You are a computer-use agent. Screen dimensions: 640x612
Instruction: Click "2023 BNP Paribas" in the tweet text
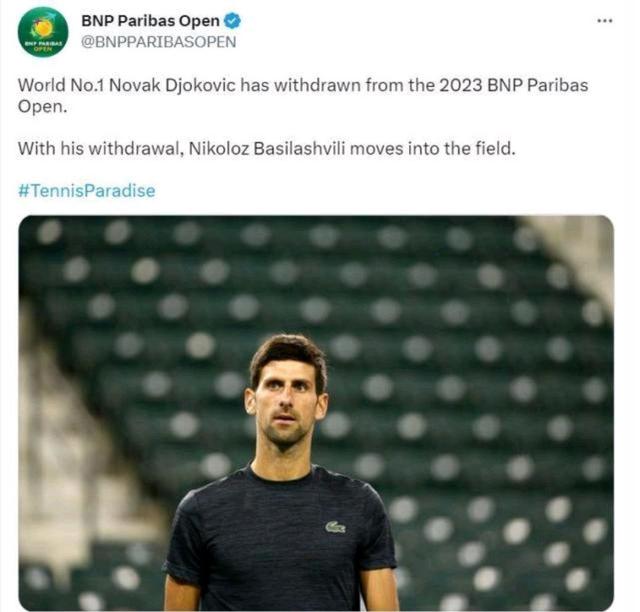[514, 85]
